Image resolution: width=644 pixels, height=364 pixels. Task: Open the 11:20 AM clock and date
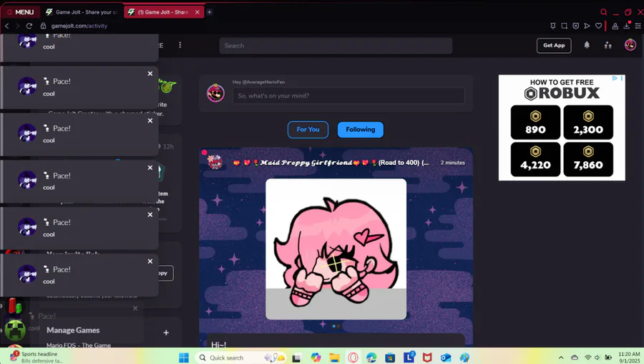tap(629, 357)
